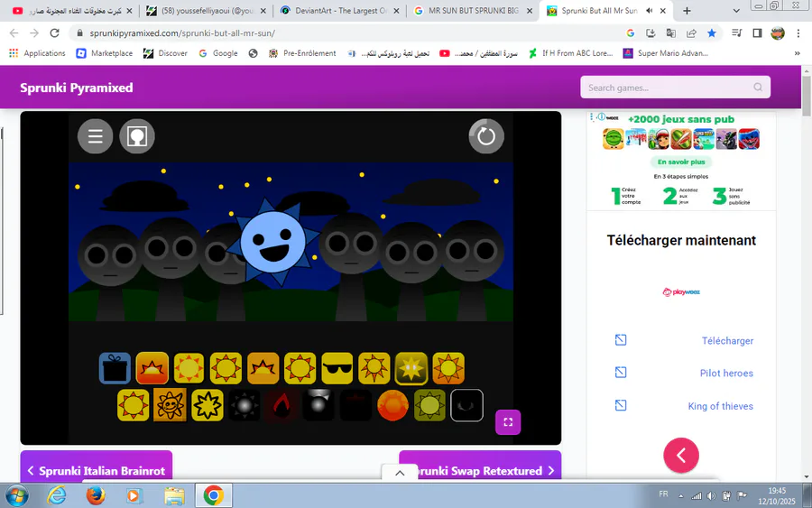Choose the black-outlined star icon on yellow tile
Screen dimensions: 812x508
click(x=208, y=405)
